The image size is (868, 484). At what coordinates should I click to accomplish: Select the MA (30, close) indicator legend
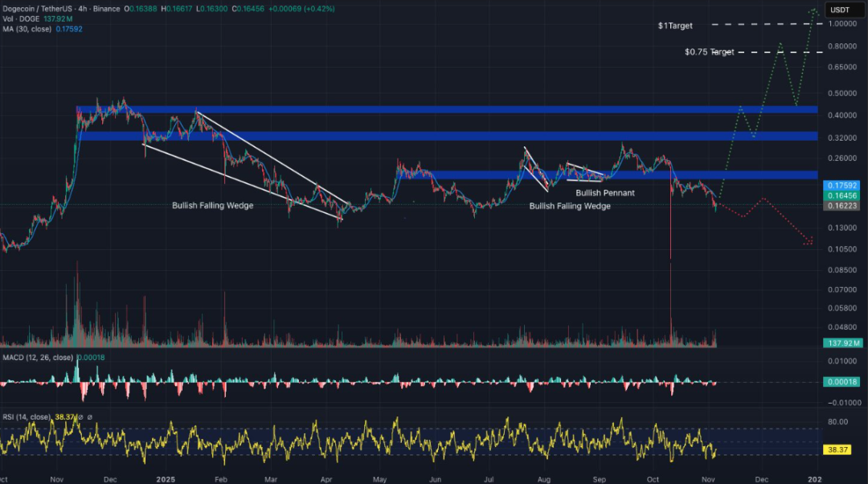[26, 29]
